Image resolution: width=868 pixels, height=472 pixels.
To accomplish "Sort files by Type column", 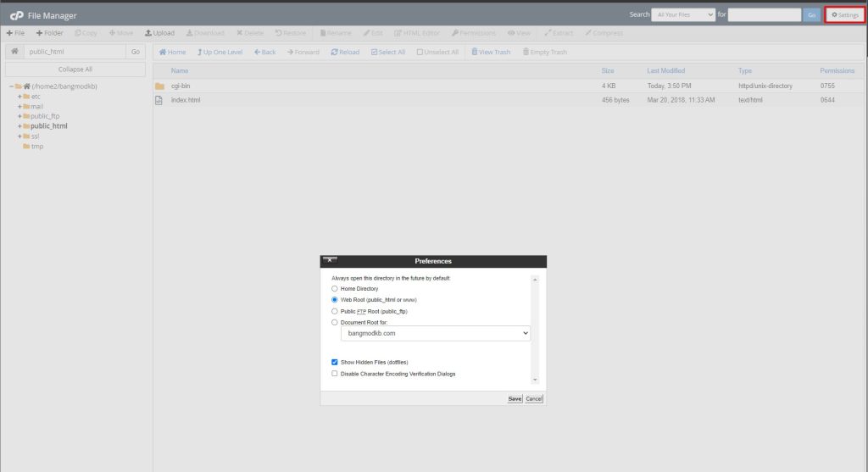I will (744, 71).
